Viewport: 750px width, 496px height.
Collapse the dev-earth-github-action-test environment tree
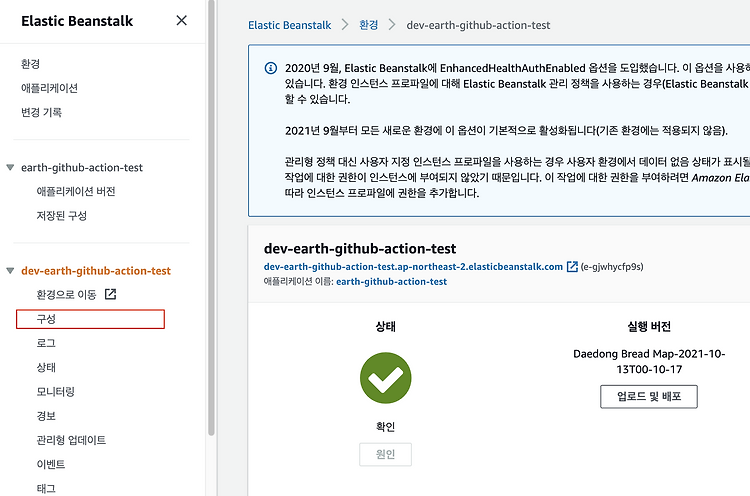point(10,271)
